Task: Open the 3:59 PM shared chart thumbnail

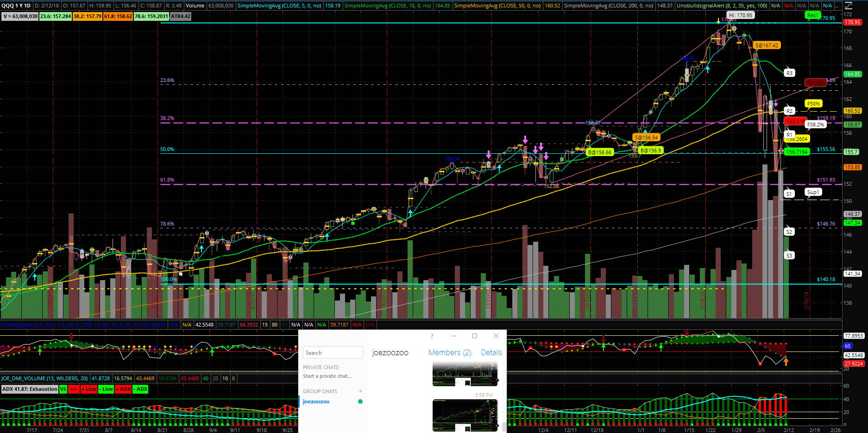Action: tap(465, 415)
